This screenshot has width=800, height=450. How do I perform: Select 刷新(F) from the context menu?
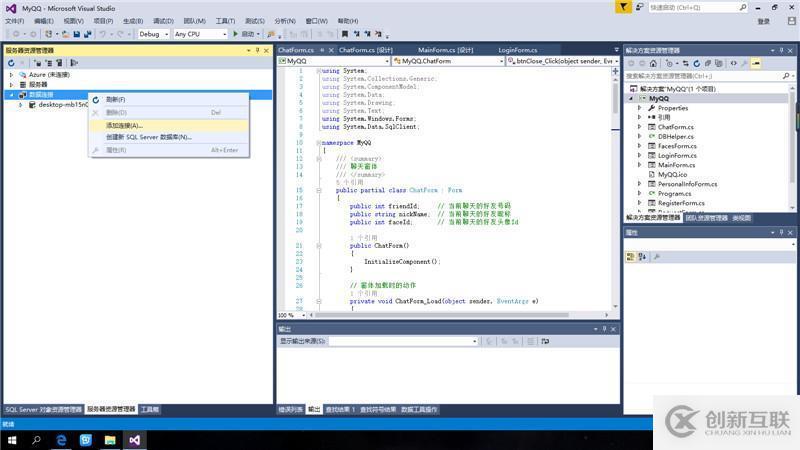168,99
